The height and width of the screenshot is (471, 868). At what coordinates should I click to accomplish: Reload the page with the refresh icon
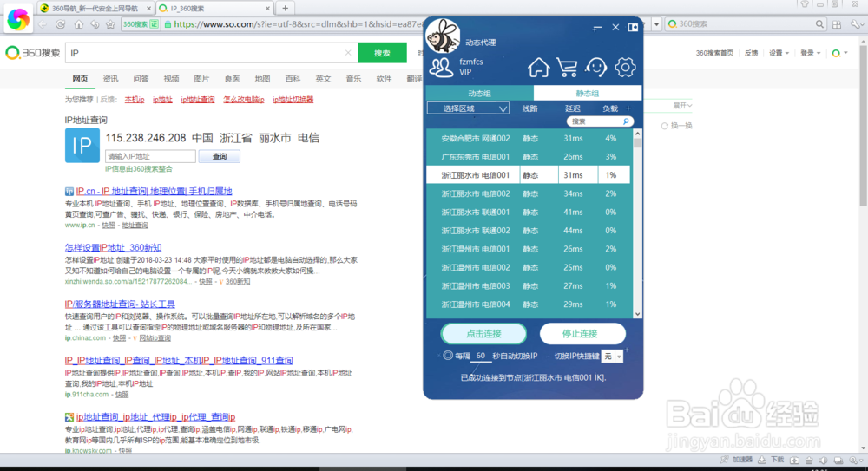[x=61, y=24]
